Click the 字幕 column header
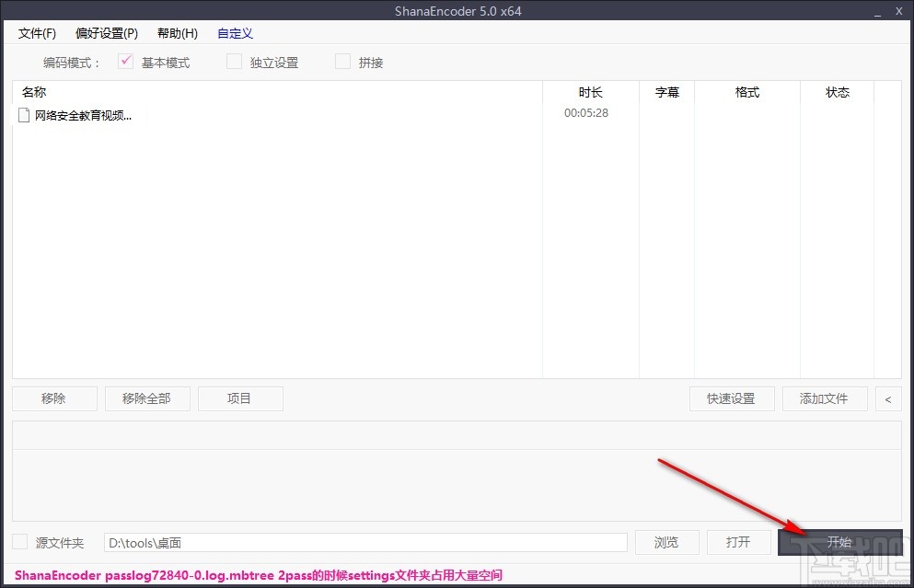 (x=666, y=92)
